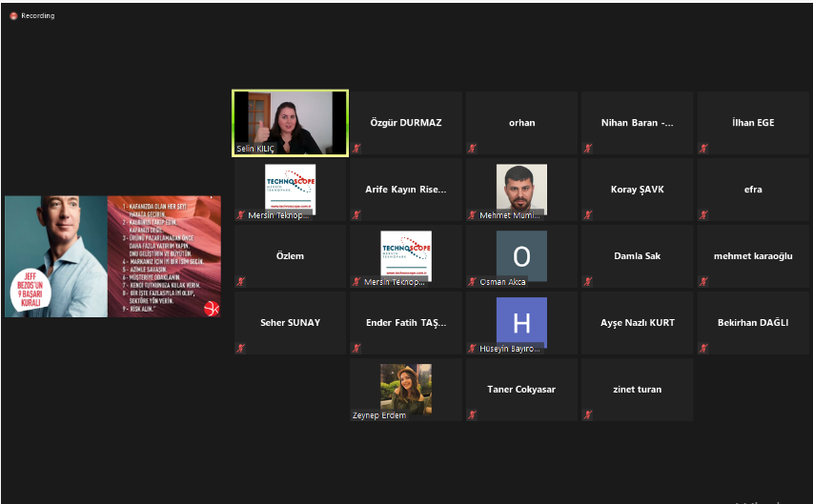The width and height of the screenshot is (813, 504).
Task: Click muted mic icon on Koray ŞAVK tile
Action: click(588, 215)
